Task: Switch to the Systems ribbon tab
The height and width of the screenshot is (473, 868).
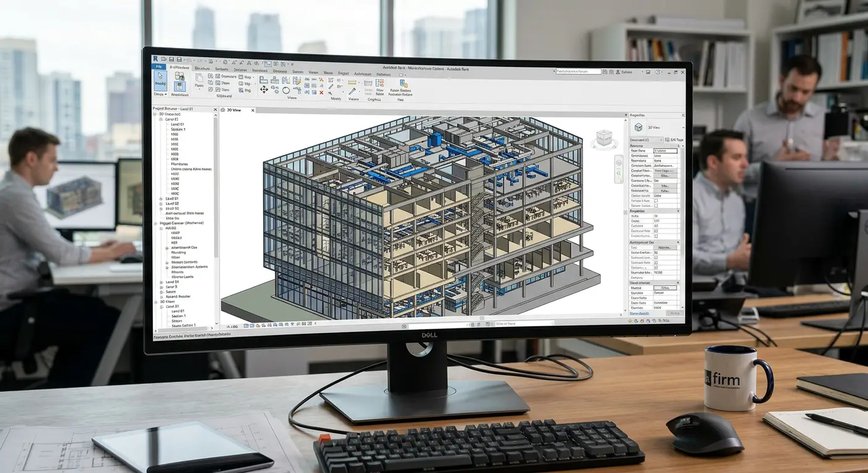Action: (221, 69)
